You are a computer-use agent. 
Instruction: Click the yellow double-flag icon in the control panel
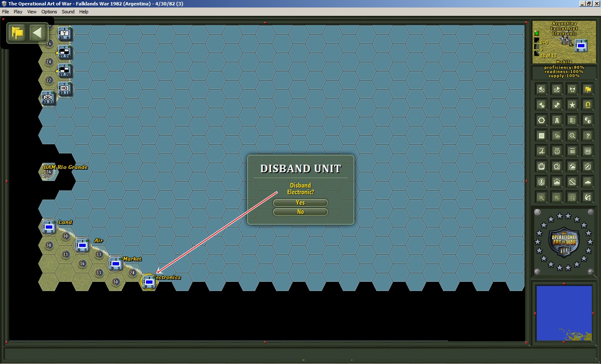(x=588, y=89)
